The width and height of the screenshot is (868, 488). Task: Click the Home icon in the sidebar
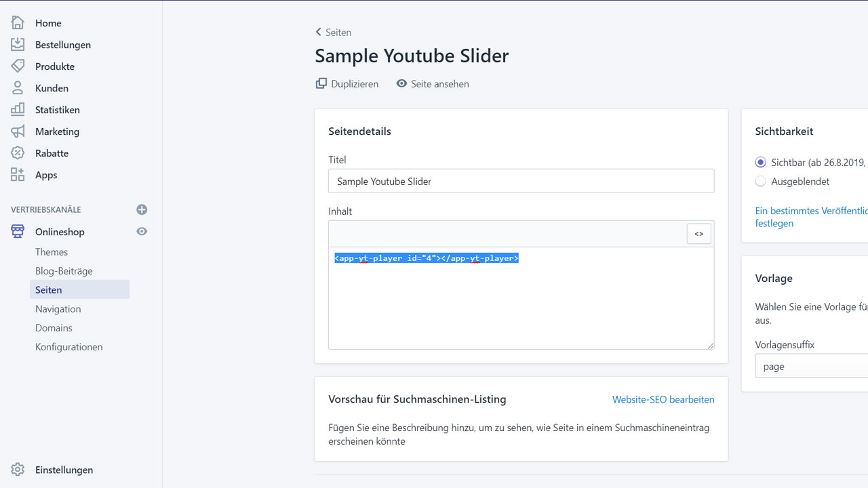click(18, 22)
